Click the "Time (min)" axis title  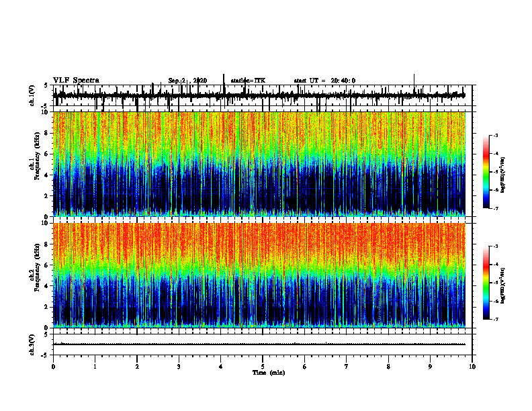[269, 373]
